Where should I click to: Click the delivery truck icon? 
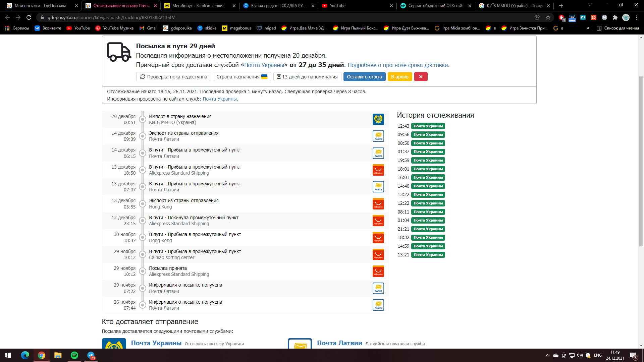point(119,52)
